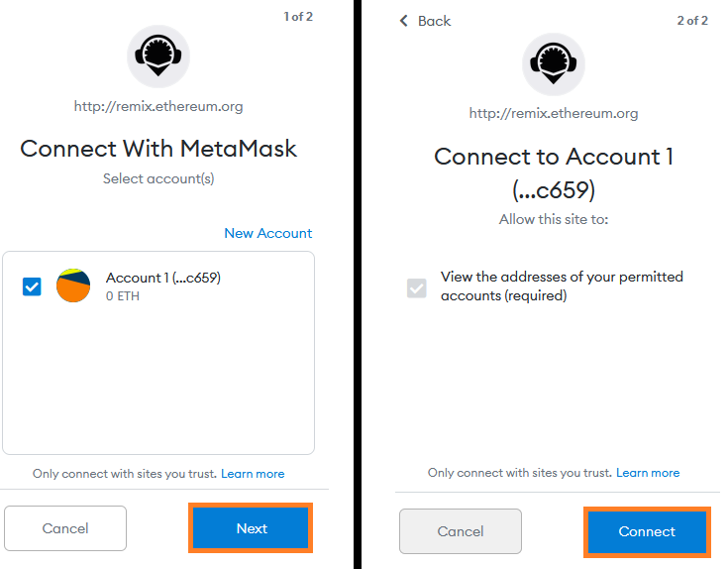This screenshot has height=569, width=728.
Task: Toggle the view permitted addresses checkbox
Action: pos(417,287)
